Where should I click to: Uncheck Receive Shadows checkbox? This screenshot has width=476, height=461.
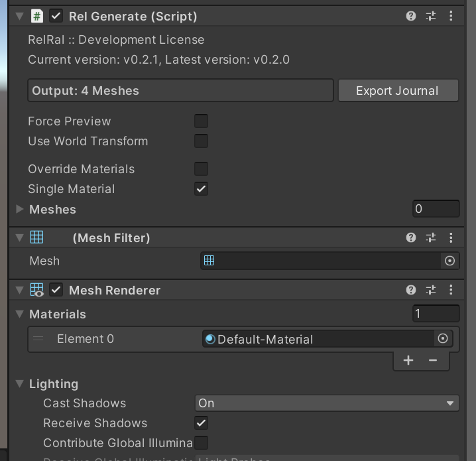pos(201,423)
